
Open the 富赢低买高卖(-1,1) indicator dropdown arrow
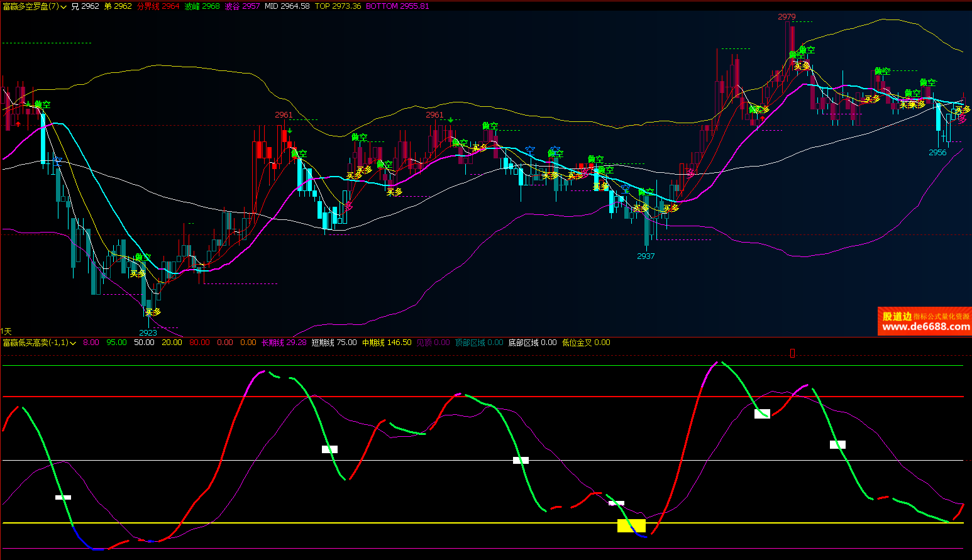73,343
